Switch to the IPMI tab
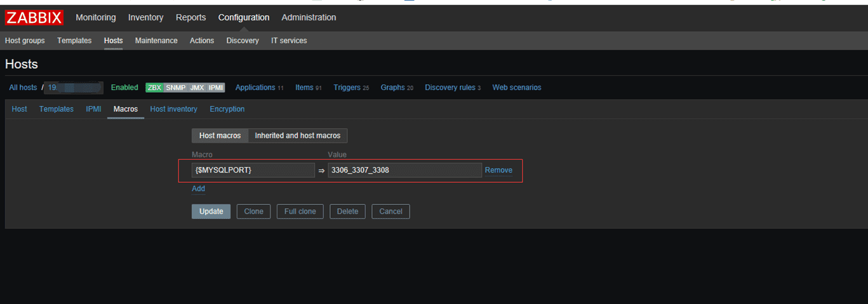The height and width of the screenshot is (304, 868). [93, 109]
